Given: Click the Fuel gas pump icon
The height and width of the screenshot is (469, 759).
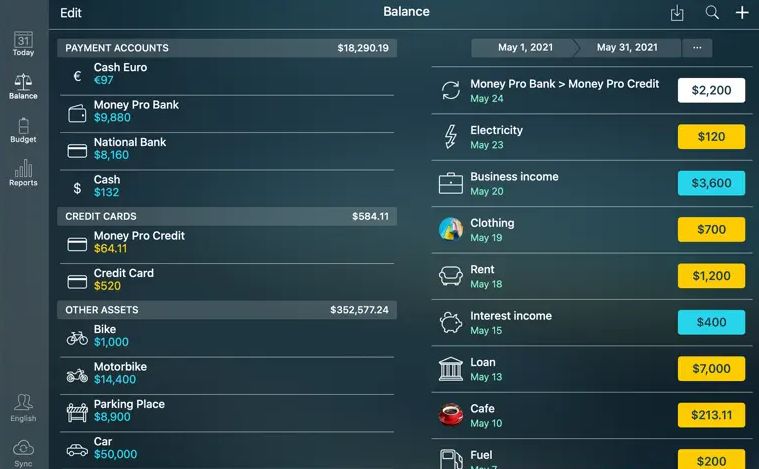Looking at the screenshot, I should tap(451, 459).
